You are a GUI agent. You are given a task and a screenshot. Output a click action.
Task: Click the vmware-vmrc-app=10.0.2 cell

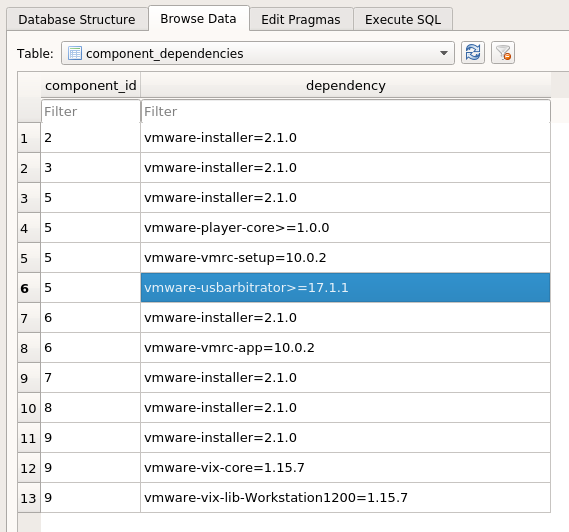click(345, 348)
